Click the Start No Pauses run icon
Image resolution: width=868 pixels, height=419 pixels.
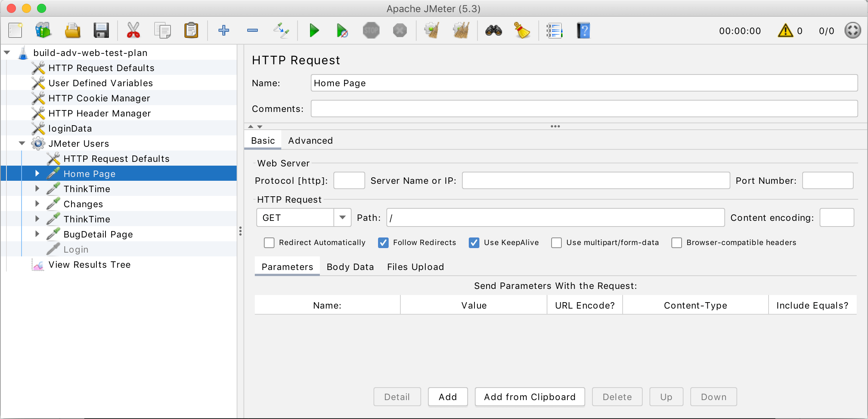point(342,31)
